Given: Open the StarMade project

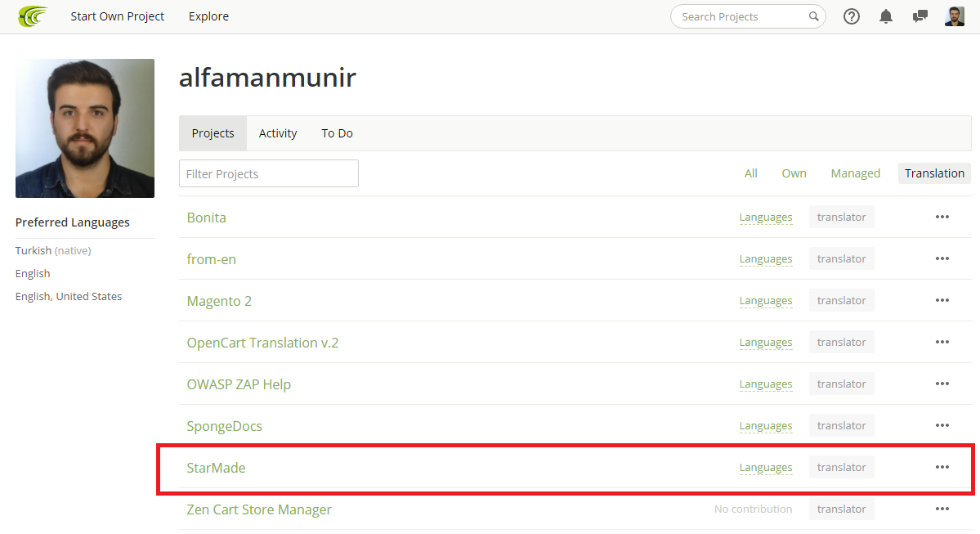Looking at the screenshot, I should tap(217, 468).
